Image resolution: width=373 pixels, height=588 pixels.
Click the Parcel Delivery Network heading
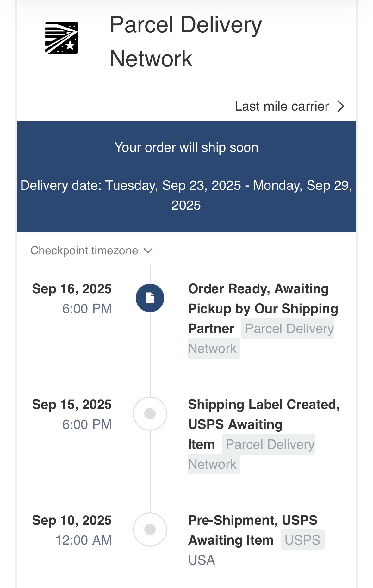(185, 41)
